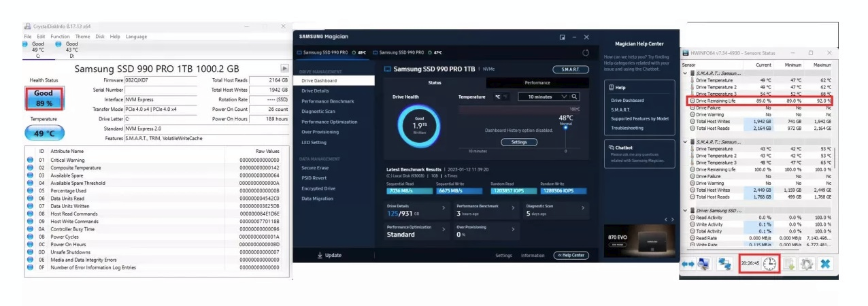Click the Percentage Used status icon
868x306 pixels.
(x=30, y=190)
